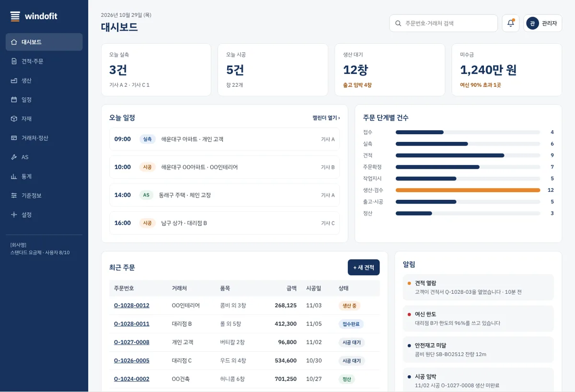
Task: Click the 오늘 시공 5건 card
Action: coord(273,70)
